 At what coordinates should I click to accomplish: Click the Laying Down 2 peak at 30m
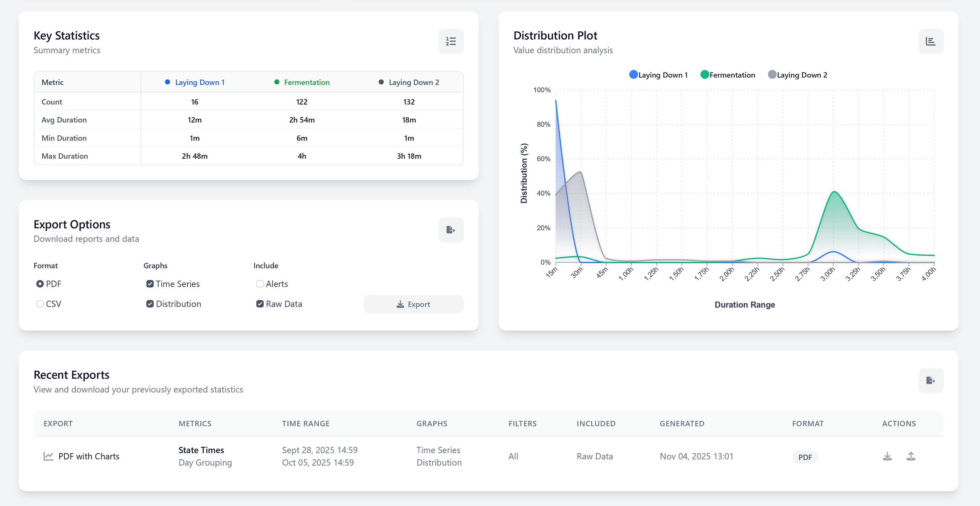point(580,172)
